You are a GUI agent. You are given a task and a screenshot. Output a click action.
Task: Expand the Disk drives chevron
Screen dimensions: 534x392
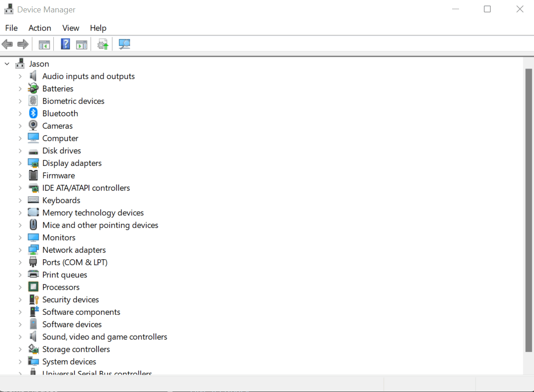coord(20,151)
